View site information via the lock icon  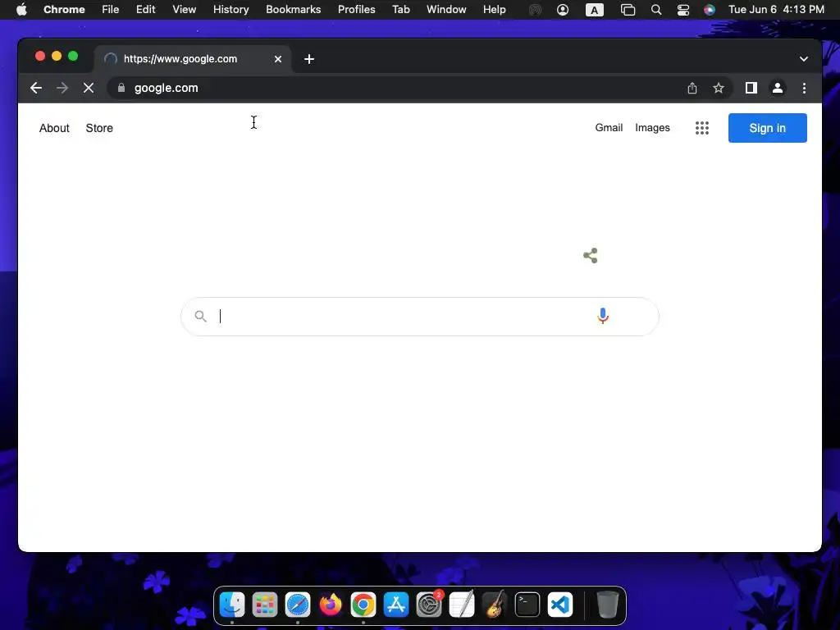[x=121, y=88]
